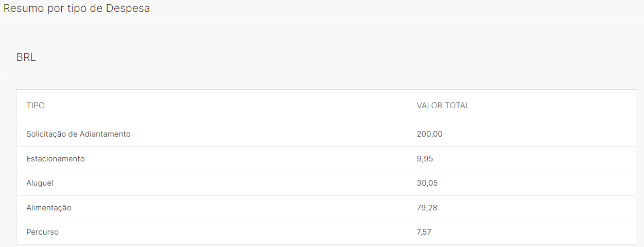Click the word tipo in the page title
Viewport: 644px width, 247px height.
[72, 9]
